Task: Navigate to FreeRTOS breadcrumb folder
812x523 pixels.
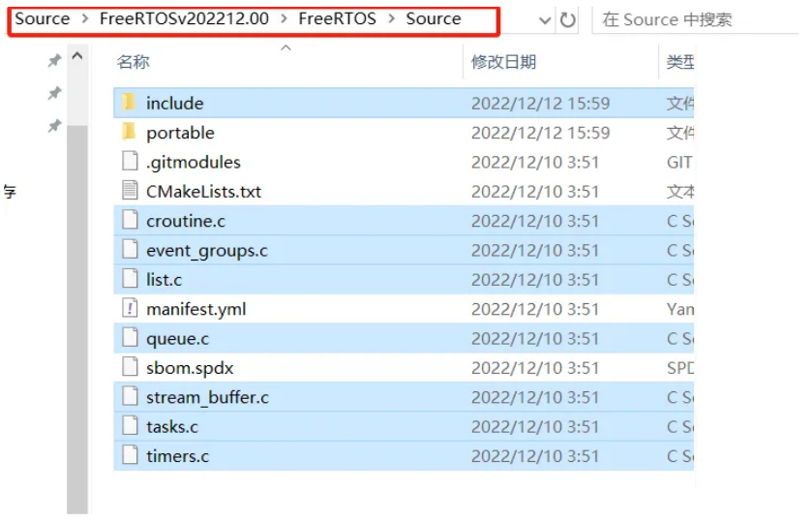Action: [337, 18]
